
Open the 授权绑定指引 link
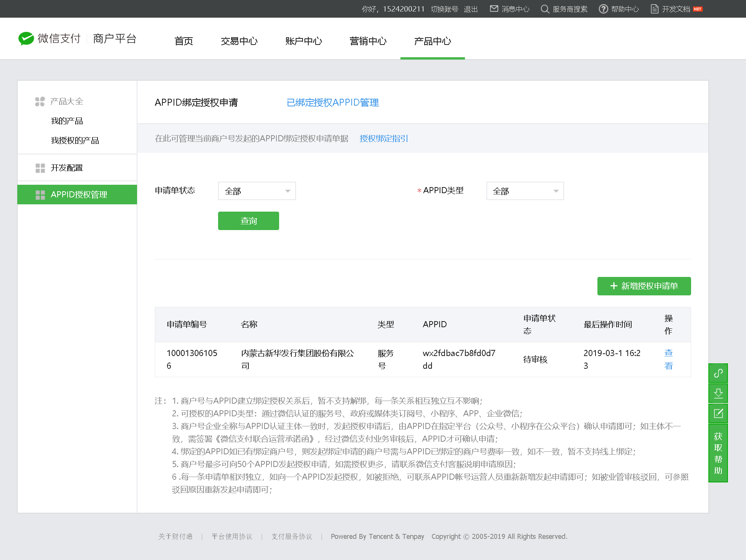(x=384, y=139)
